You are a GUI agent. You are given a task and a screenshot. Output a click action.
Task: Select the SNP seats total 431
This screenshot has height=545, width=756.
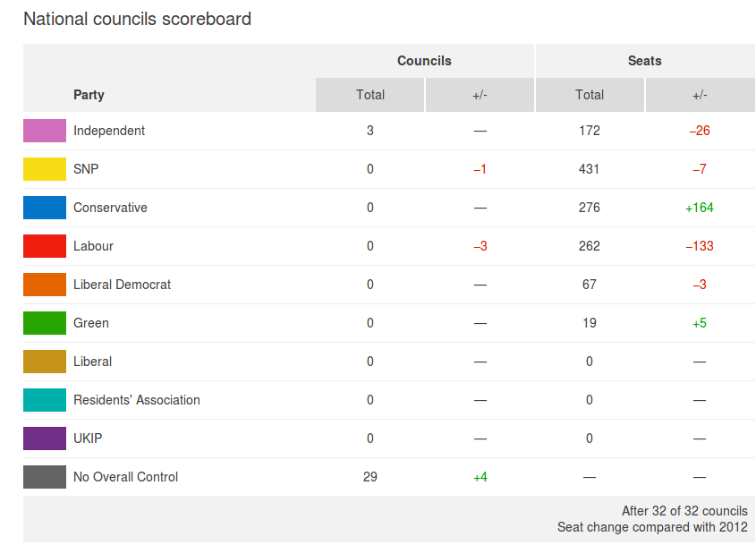point(590,169)
